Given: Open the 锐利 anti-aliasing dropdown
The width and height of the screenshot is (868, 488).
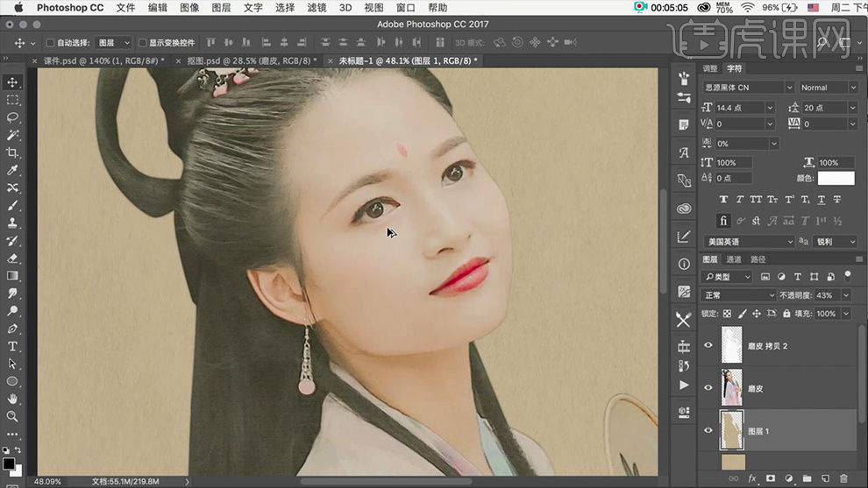Looking at the screenshot, I should 836,242.
